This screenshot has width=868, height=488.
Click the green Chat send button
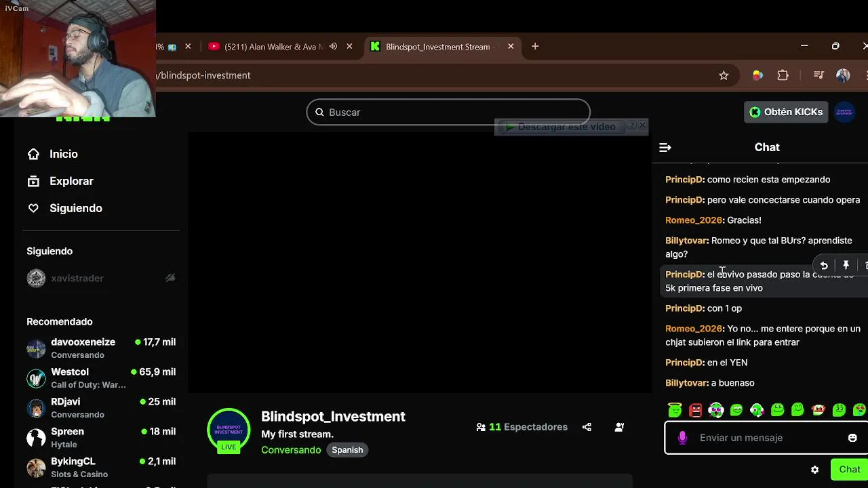tap(850, 470)
